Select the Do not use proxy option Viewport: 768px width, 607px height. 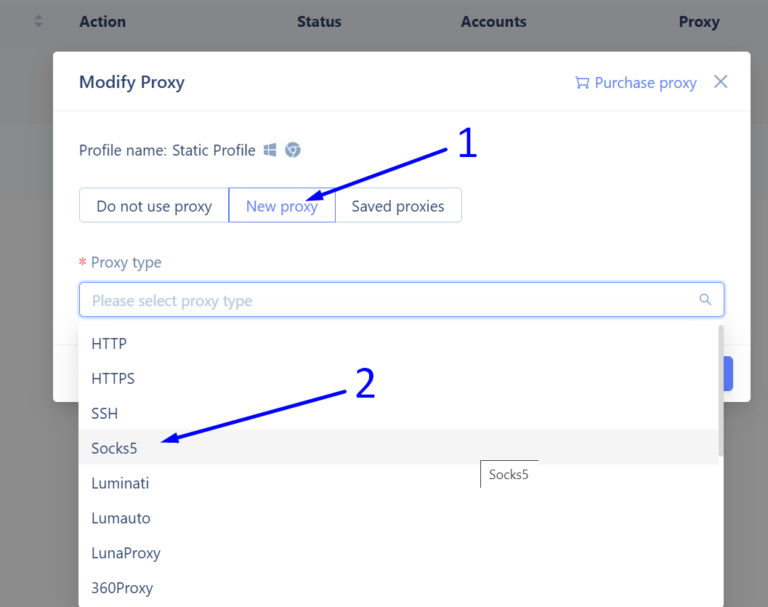[x=154, y=206]
